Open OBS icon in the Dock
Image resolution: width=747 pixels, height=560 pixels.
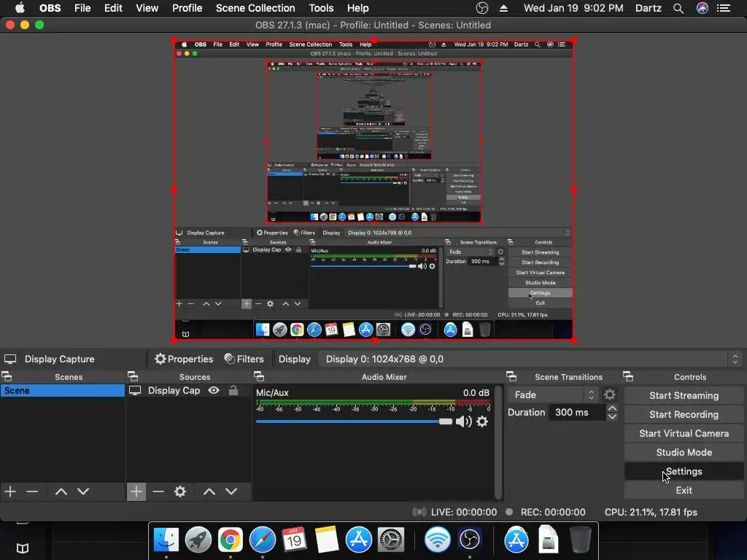[x=470, y=540]
